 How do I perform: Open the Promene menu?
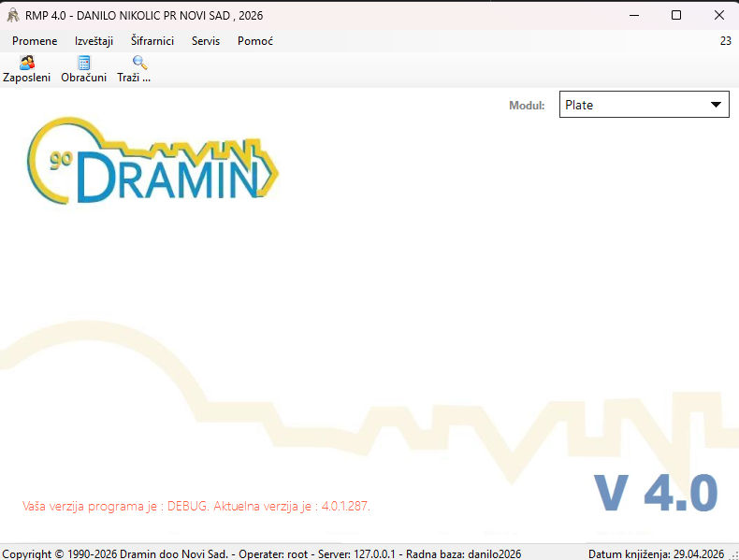coord(35,41)
